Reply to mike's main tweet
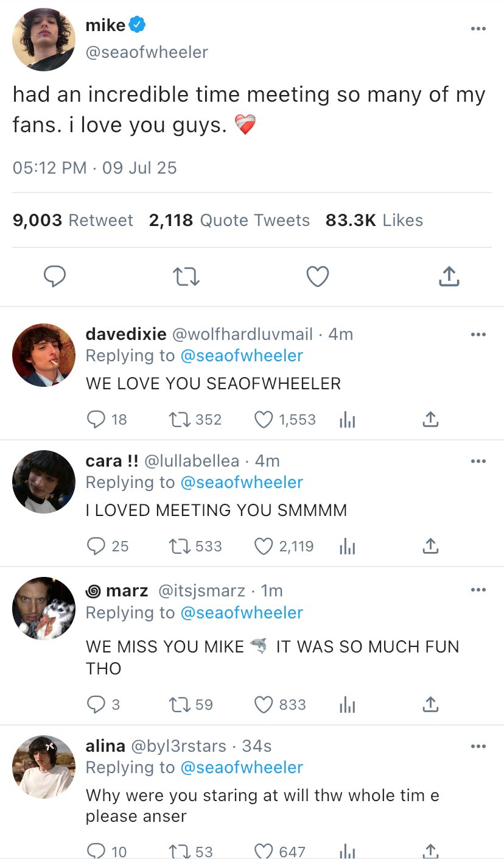Image resolution: width=504 pixels, height=859 pixels. pos(55,277)
